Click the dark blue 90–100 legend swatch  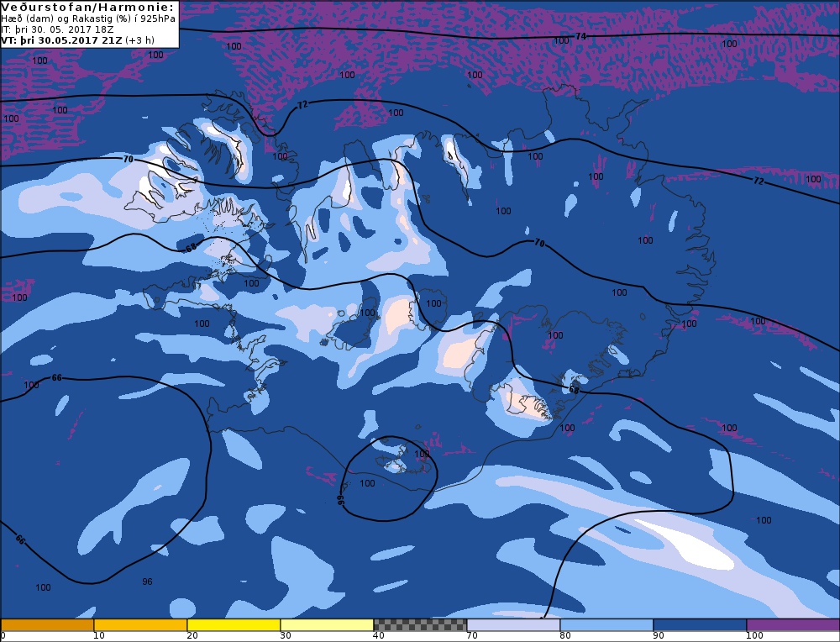[700, 625]
